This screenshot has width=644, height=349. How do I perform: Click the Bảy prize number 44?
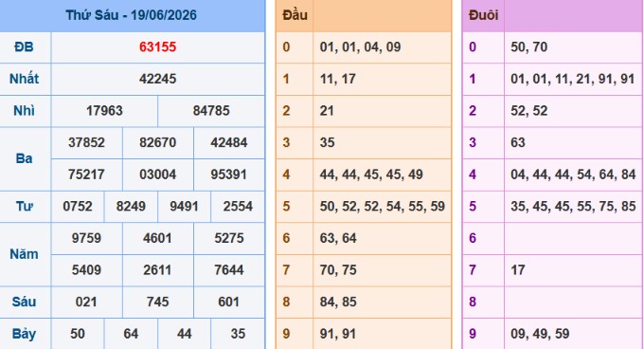[184, 334]
